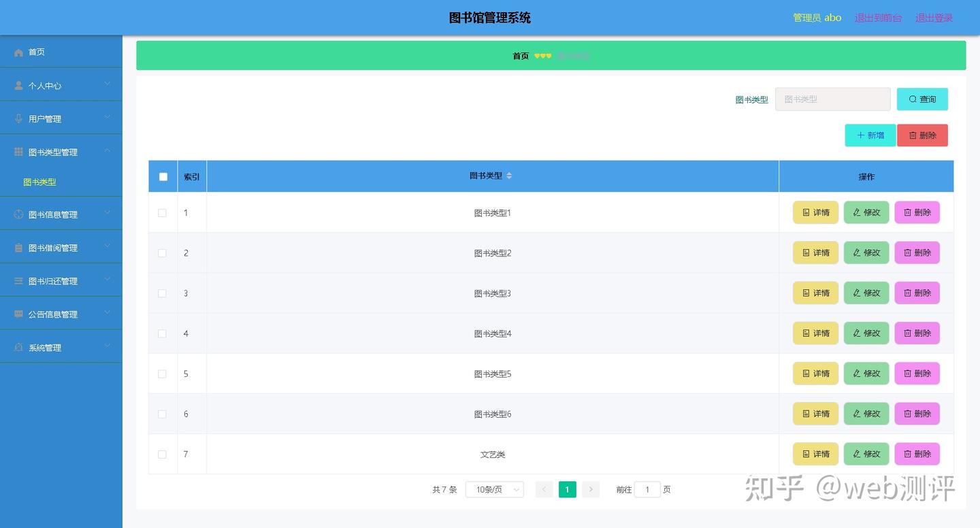This screenshot has width=980, height=528.
Task: Click the magnifier icon inside 查询 button
Action: click(x=913, y=99)
